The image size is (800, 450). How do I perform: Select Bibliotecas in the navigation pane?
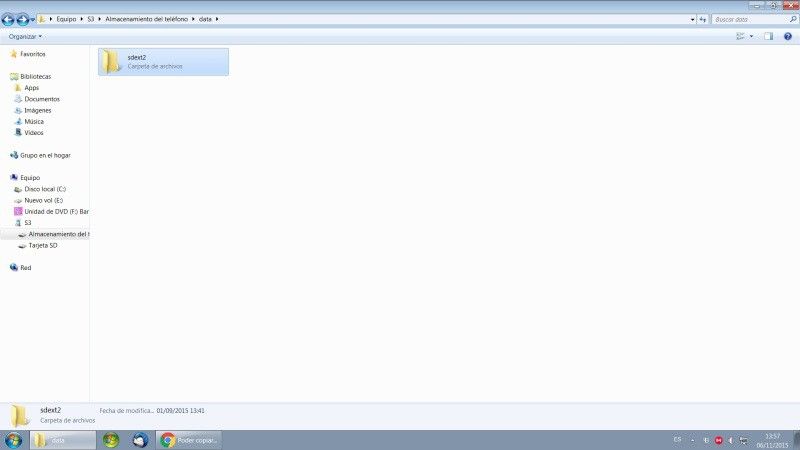point(35,77)
